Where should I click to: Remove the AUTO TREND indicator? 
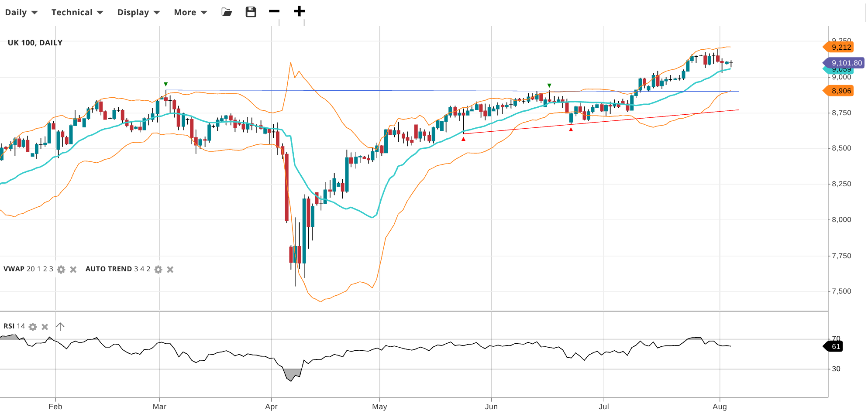point(170,270)
